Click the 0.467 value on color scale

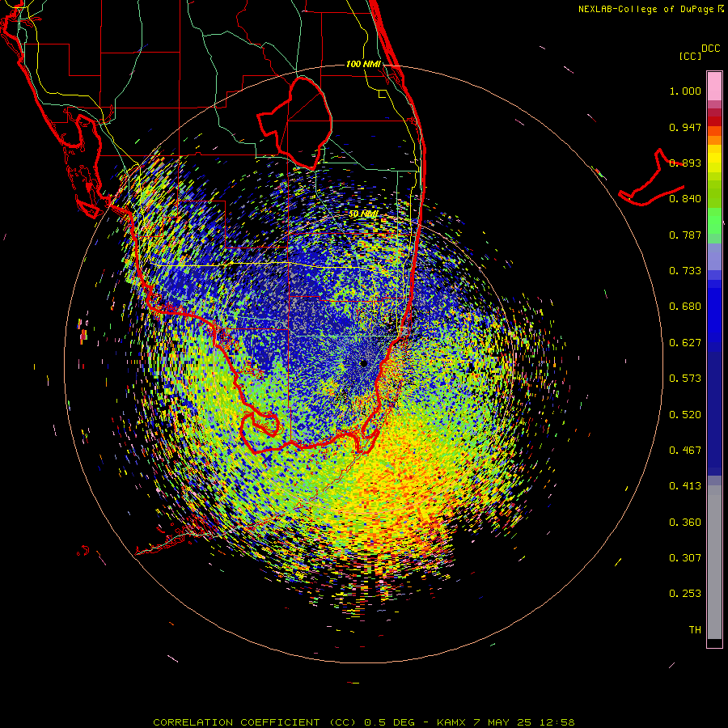pos(685,451)
